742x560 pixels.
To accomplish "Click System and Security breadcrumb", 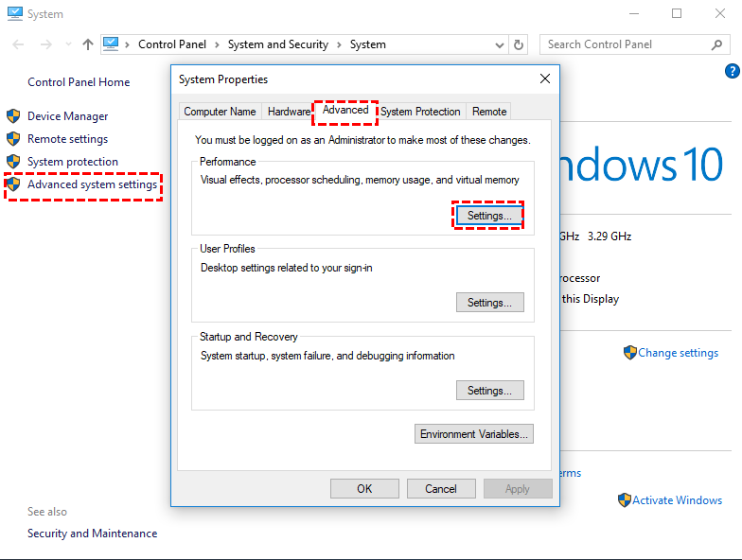I will (x=278, y=44).
